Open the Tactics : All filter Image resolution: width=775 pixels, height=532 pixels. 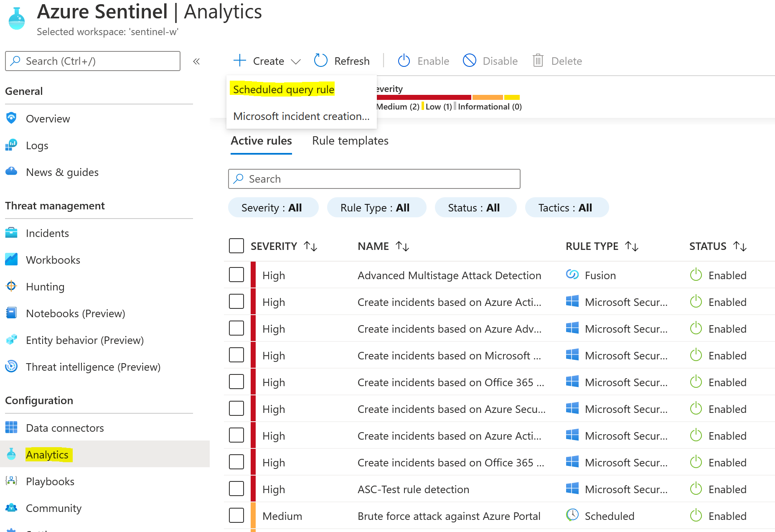click(567, 207)
